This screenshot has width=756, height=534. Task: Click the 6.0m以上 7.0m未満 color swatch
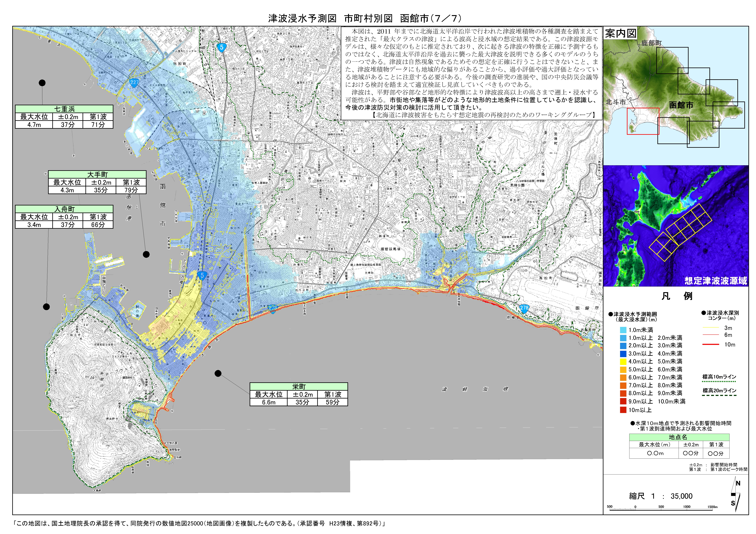pyautogui.click(x=623, y=378)
